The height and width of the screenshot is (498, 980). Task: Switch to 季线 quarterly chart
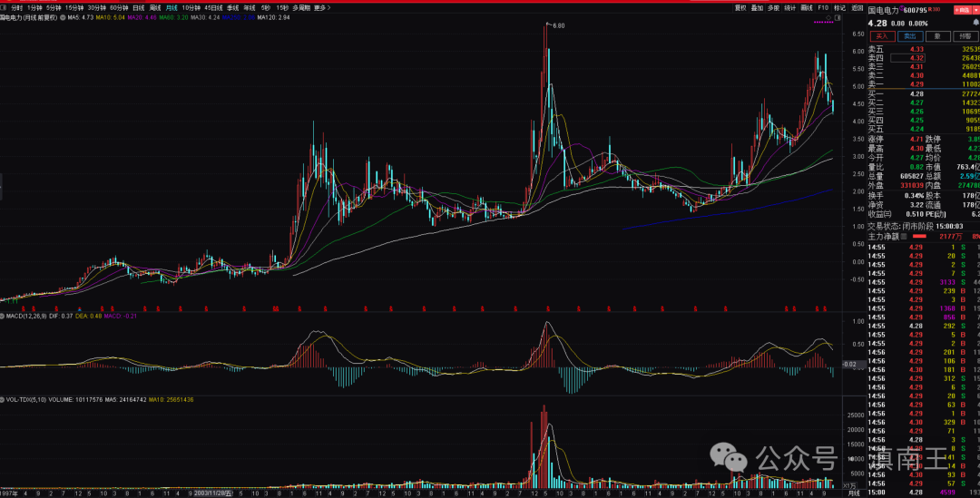(232, 8)
